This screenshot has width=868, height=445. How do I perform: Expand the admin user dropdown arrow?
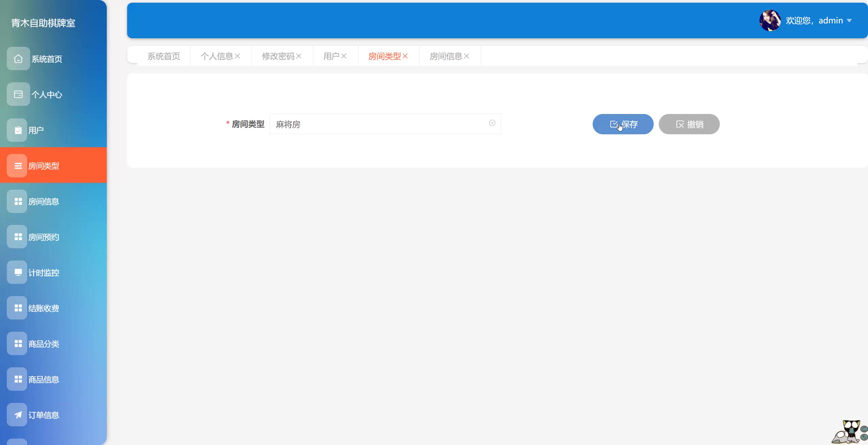point(849,21)
